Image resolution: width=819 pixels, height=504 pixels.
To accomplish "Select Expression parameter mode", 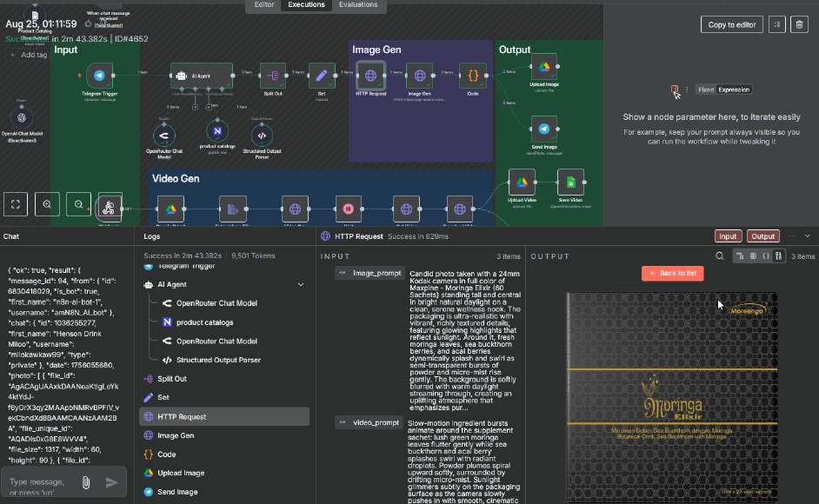I will point(734,90).
